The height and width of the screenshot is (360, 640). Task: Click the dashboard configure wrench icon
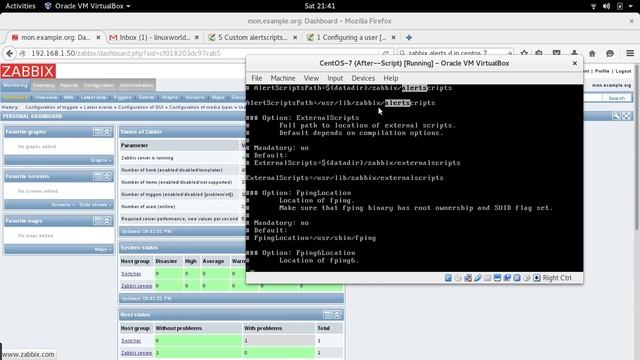click(x=616, y=116)
